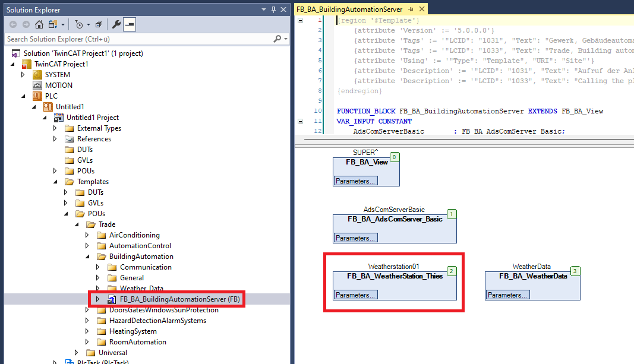
Task: Open Properties with the wrench icon
Action: tap(116, 24)
